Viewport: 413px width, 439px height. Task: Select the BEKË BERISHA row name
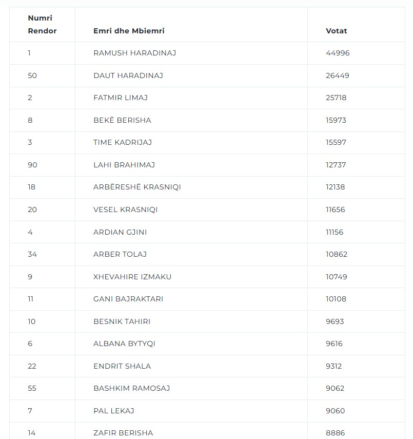coord(122,120)
